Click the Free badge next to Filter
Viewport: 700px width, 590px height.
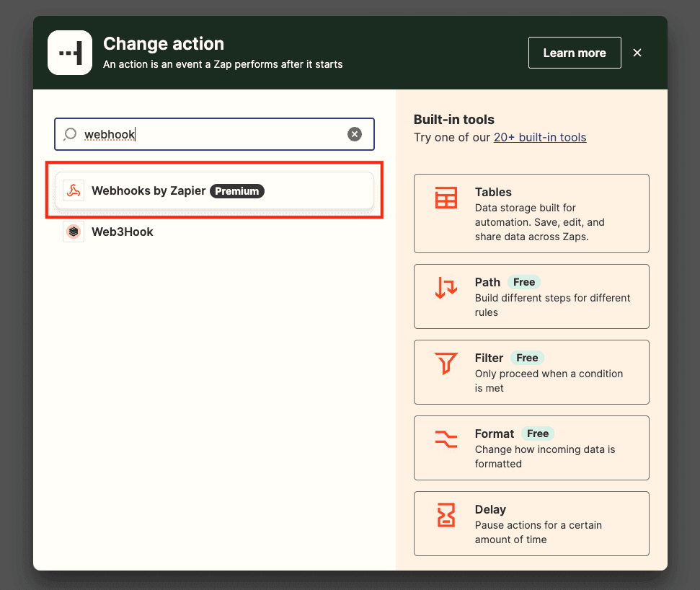point(527,358)
